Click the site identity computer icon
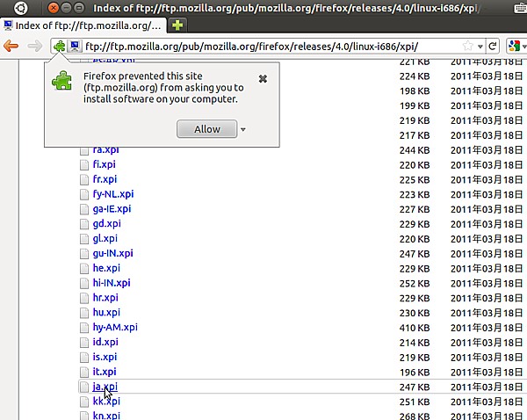Viewport: 527px width, 420px height. (x=75, y=46)
